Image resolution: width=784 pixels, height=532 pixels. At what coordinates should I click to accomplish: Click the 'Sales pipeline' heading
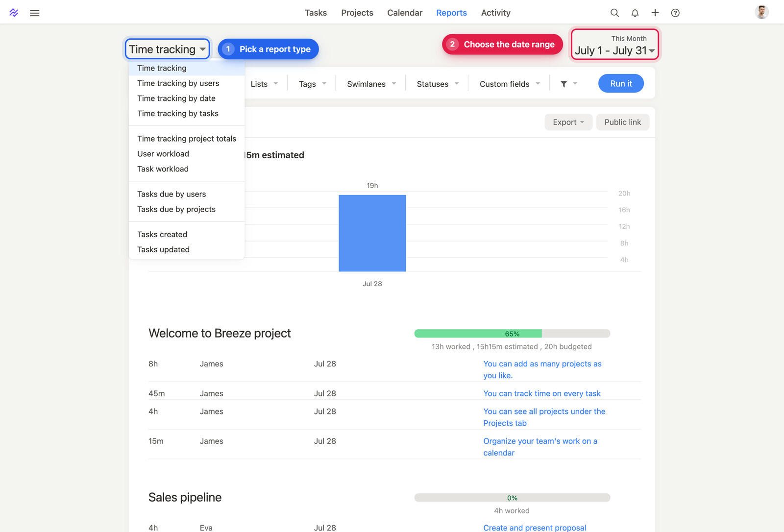(185, 497)
